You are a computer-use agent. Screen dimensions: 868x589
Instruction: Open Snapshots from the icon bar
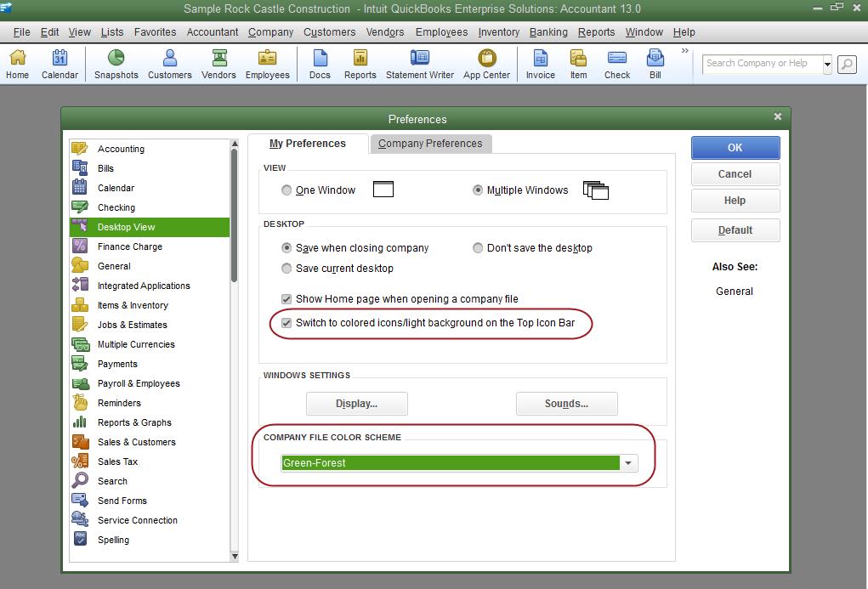point(116,64)
